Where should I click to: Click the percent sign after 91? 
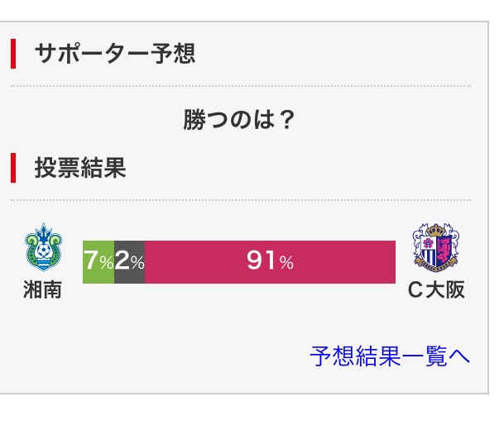point(286,264)
